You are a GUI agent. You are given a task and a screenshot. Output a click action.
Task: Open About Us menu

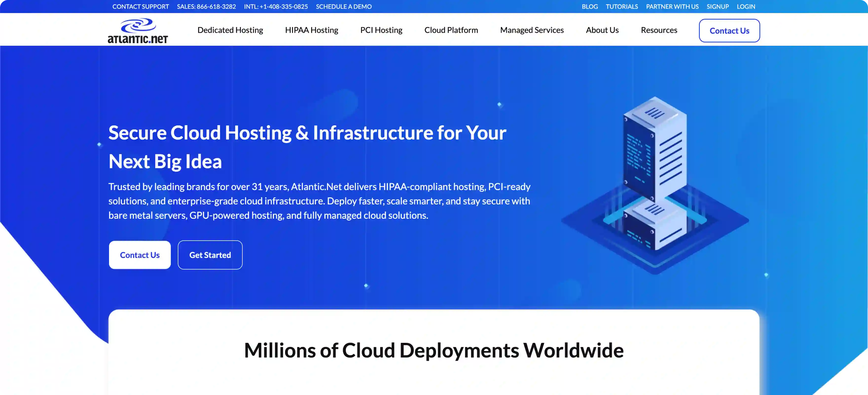click(602, 30)
